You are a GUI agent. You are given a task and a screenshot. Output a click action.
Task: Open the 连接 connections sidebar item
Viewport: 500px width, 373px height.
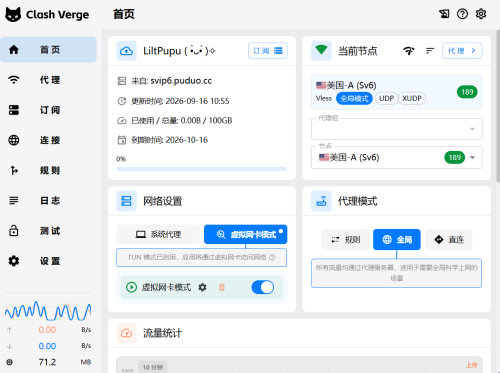tap(48, 140)
